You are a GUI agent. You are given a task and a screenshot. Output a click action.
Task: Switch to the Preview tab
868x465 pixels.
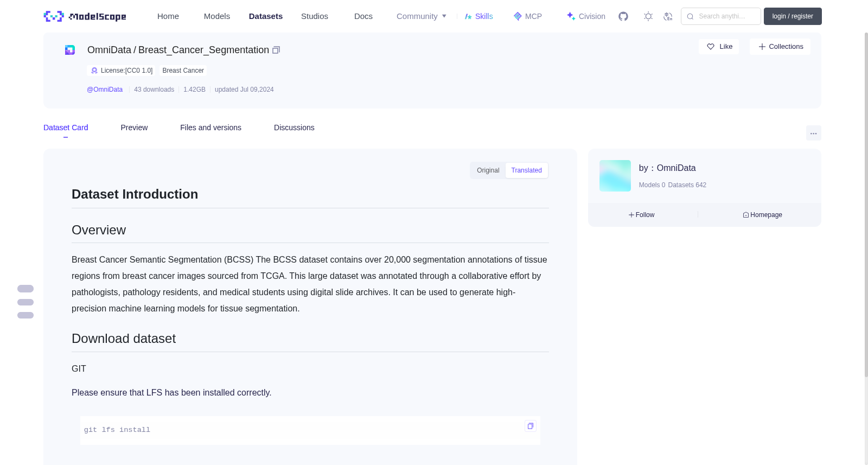(x=134, y=128)
